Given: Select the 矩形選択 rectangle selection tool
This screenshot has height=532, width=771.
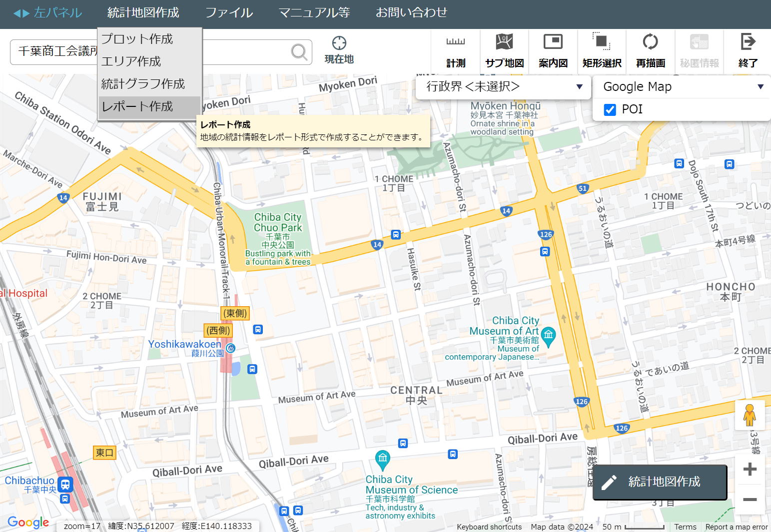Looking at the screenshot, I should pos(602,51).
